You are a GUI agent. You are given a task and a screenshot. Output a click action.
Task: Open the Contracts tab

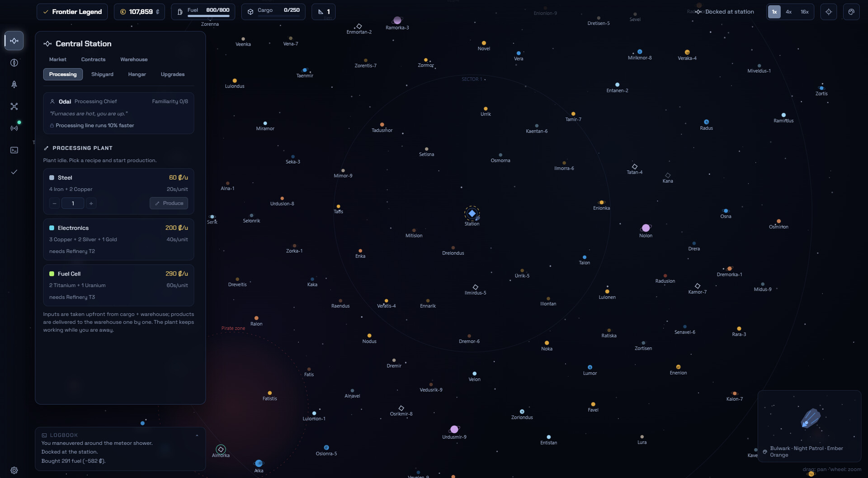click(x=93, y=59)
